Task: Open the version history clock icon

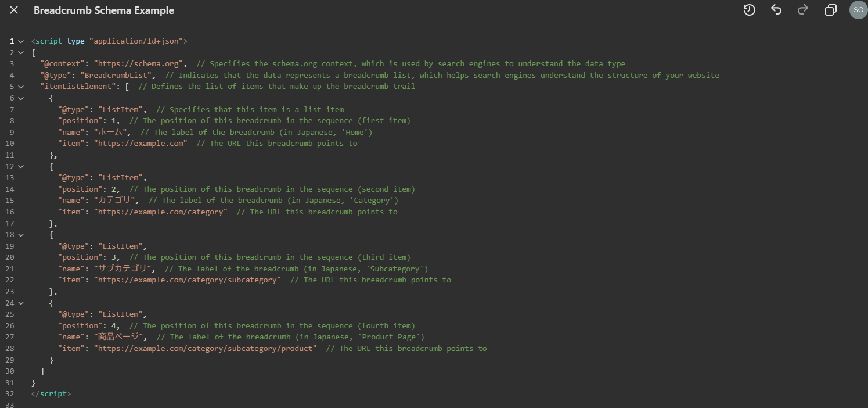Action: point(749,10)
